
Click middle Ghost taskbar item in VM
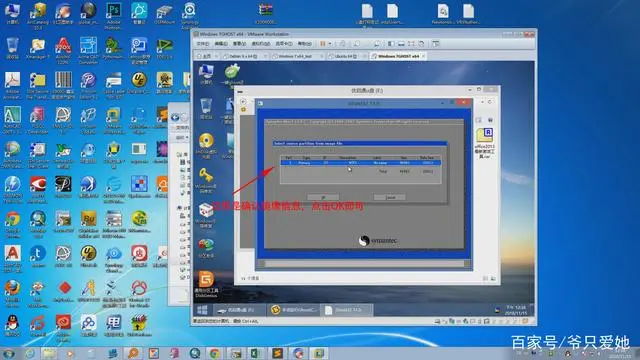[x=293, y=310]
